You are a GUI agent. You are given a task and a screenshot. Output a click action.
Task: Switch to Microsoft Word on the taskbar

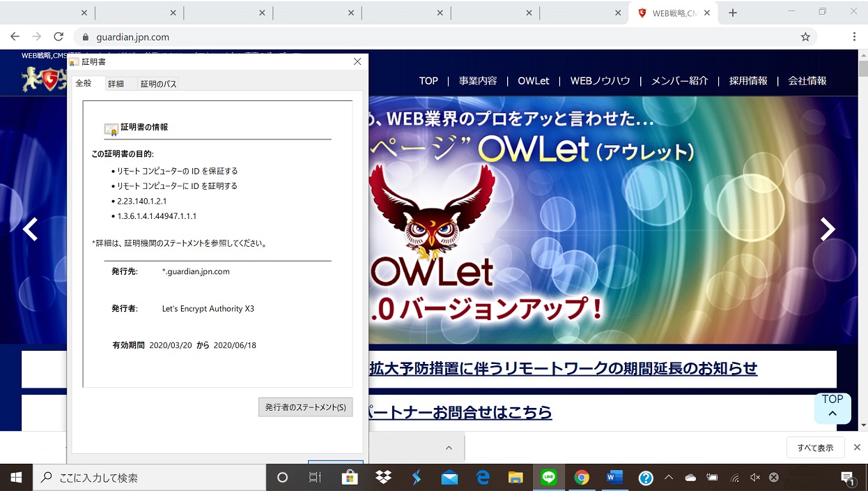pos(614,478)
